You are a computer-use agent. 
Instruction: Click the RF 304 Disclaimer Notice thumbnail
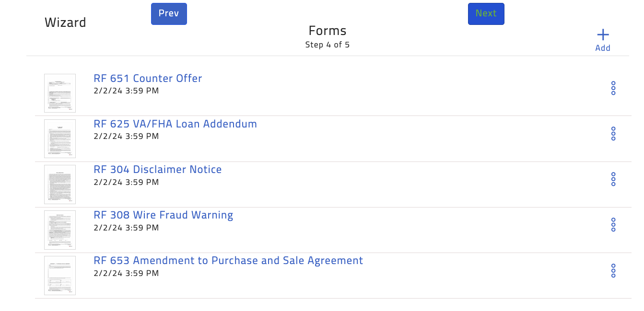(59, 184)
